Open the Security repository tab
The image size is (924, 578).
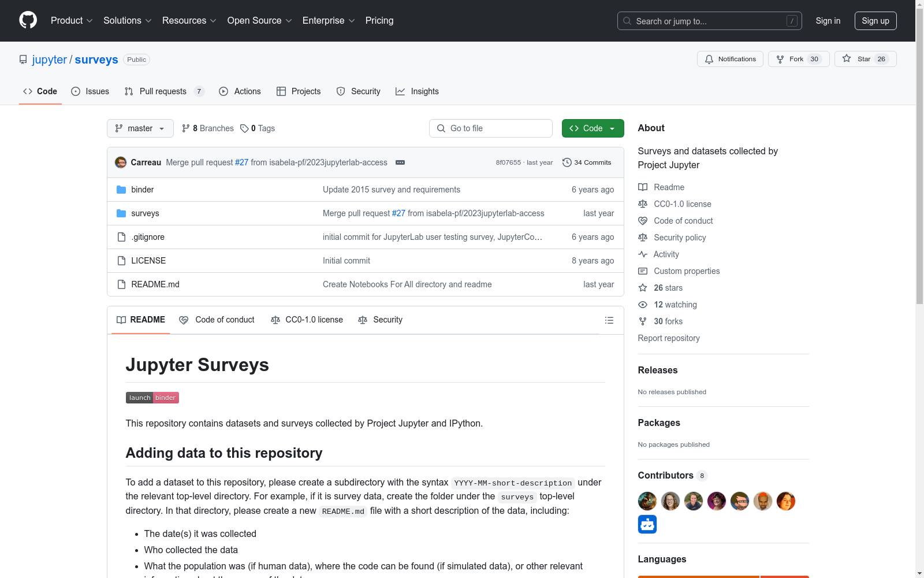(x=358, y=91)
